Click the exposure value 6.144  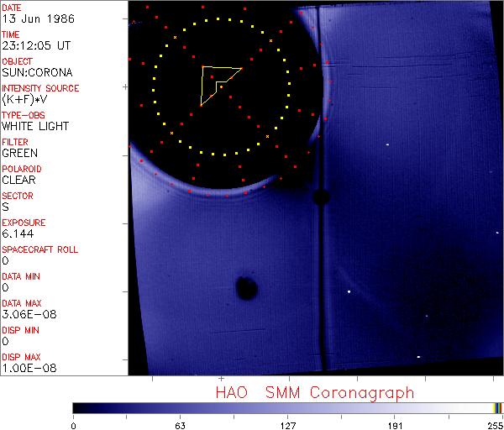[17, 233]
